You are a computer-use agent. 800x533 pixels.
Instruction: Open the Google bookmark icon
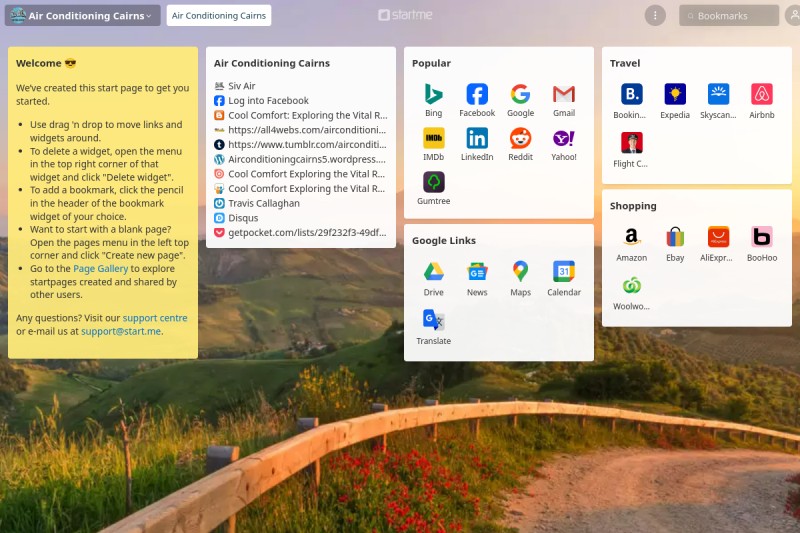(520, 94)
